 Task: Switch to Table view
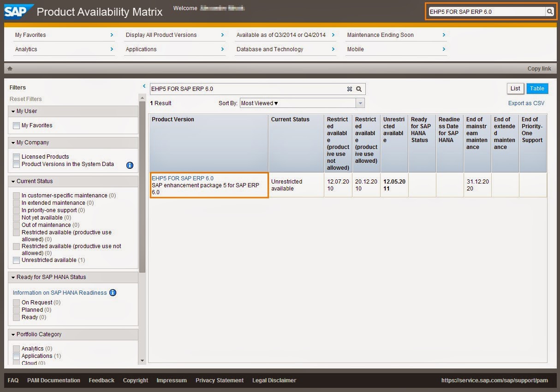536,88
